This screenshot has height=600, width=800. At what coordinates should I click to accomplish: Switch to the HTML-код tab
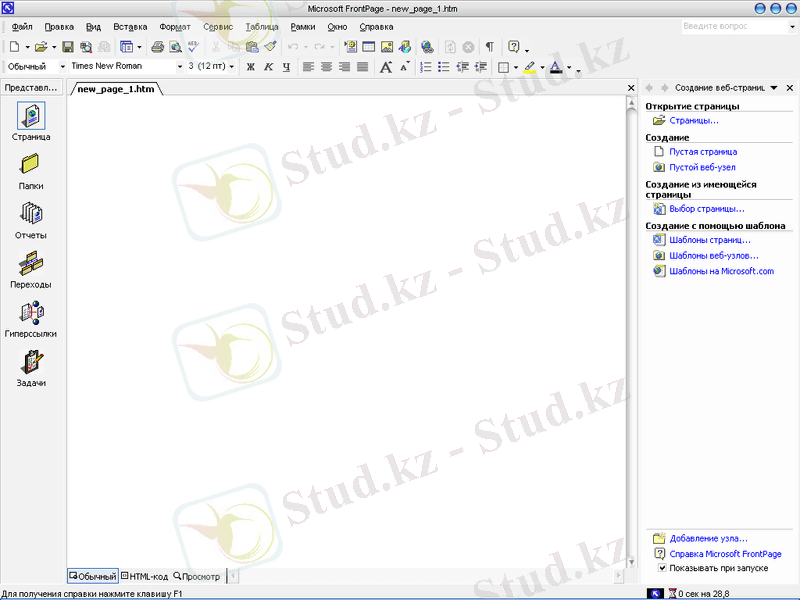pos(145,576)
